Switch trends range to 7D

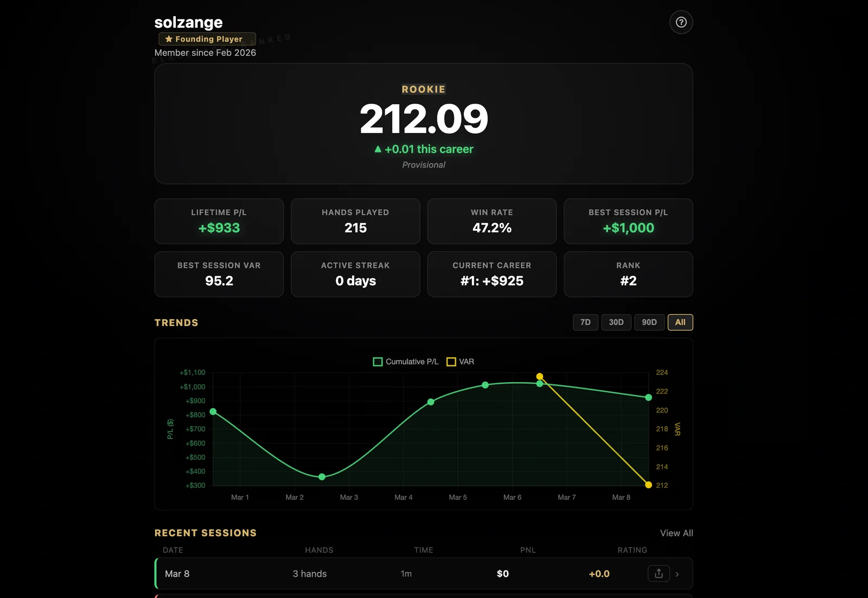click(585, 322)
